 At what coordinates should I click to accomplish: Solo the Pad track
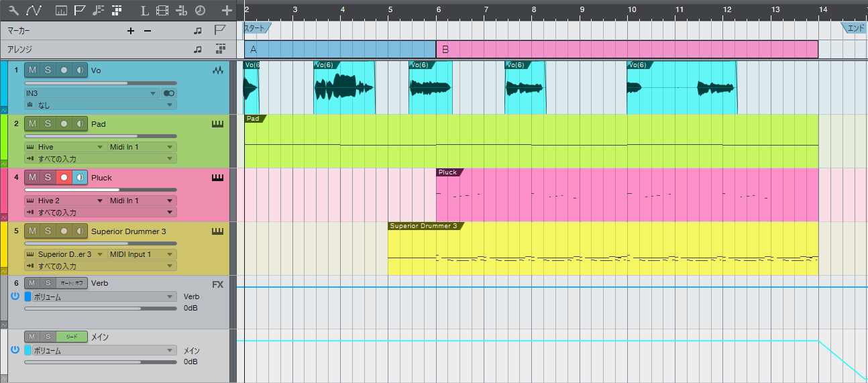pos(48,124)
